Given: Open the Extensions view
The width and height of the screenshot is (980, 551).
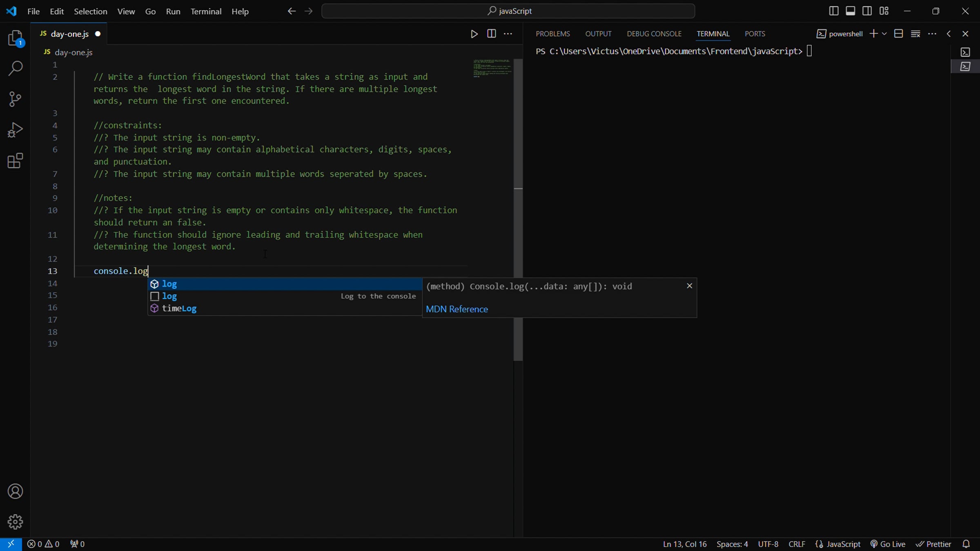Looking at the screenshot, I should (15, 161).
